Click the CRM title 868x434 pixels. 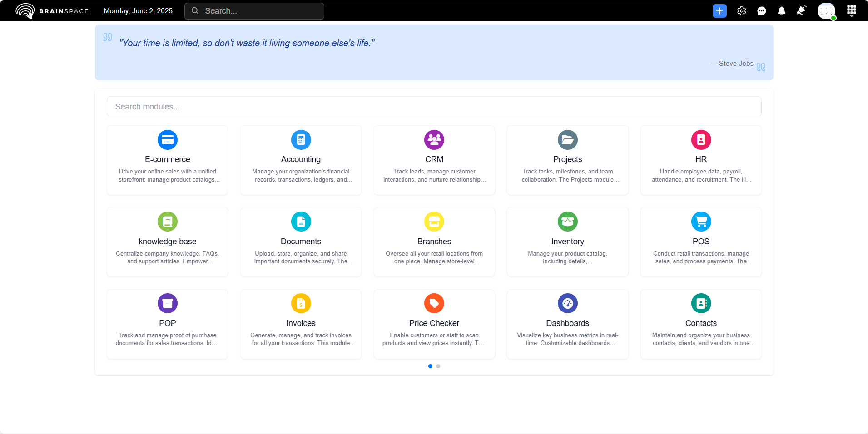coord(434,159)
